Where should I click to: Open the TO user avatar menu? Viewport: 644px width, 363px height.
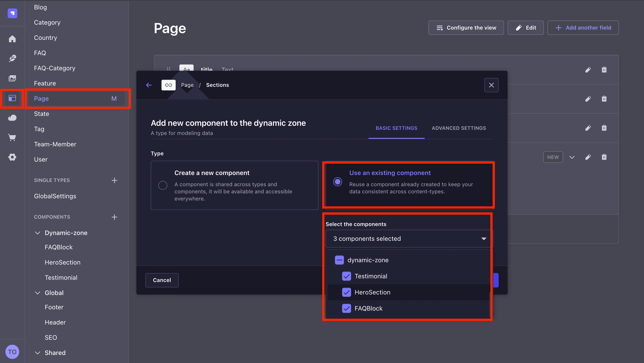coord(12,352)
